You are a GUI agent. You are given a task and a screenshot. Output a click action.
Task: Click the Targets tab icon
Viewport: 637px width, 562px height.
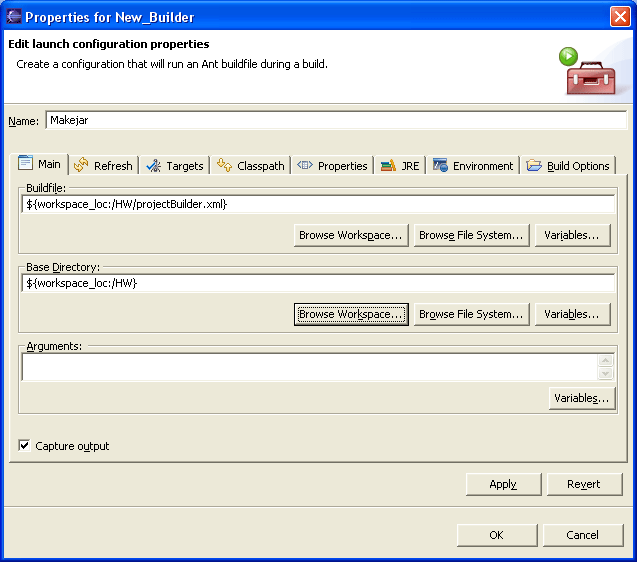click(x=154, y=165)
